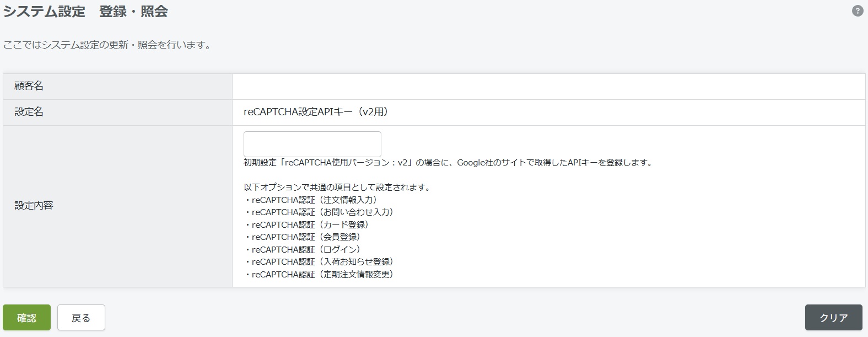Click the 初期設定 reCAPTCHA使用バージョン description line

(x=448, y=163)
